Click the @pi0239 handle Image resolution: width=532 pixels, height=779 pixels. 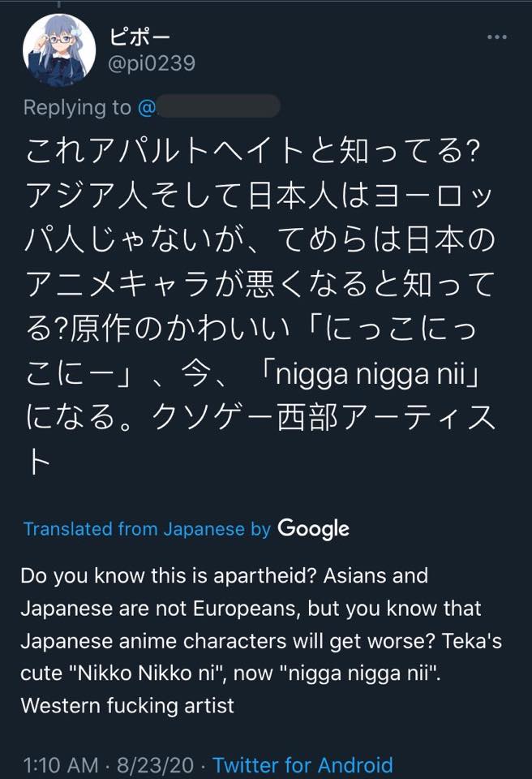point(152,63)
